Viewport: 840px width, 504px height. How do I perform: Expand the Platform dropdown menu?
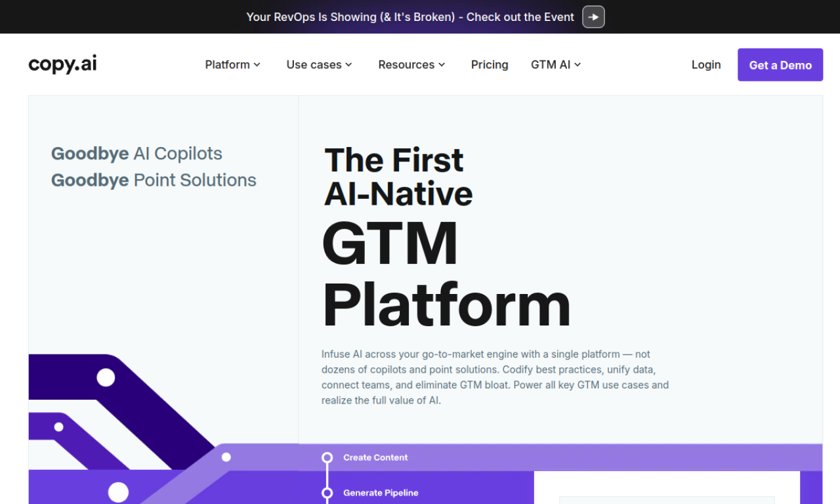(x=232, y=64)
